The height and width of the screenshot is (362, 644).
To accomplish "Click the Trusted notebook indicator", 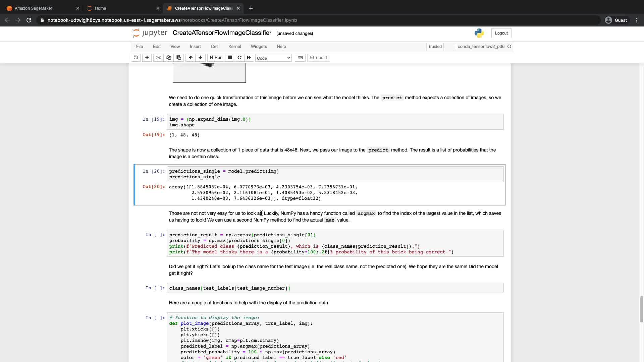I will (x=435, y=47).
